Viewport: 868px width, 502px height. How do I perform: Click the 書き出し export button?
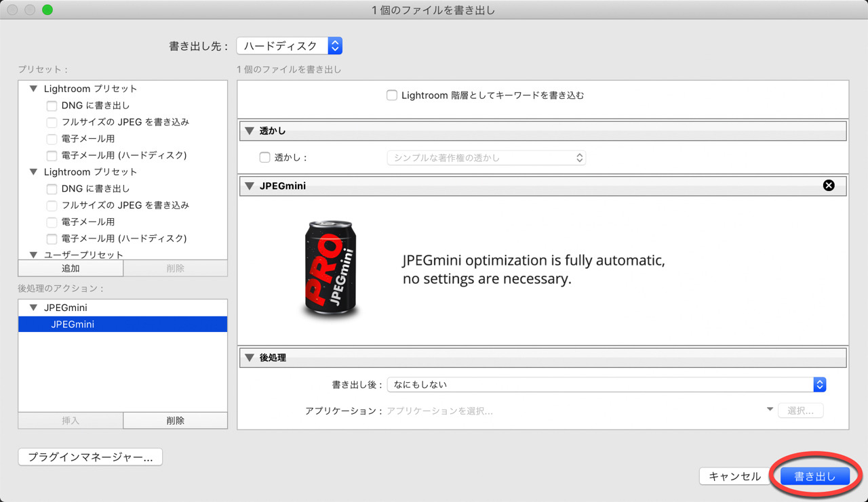point(815,476)
